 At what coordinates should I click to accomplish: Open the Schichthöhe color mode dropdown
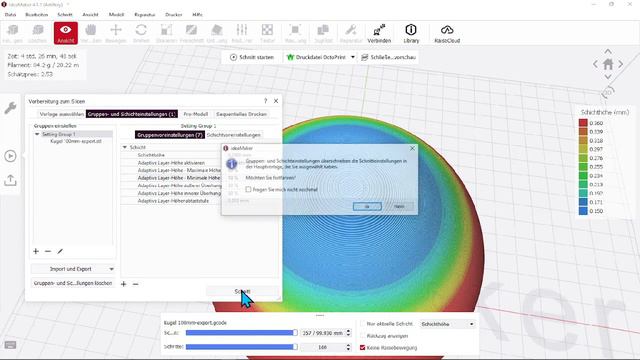pyautogui.click(x=448, y=324)
